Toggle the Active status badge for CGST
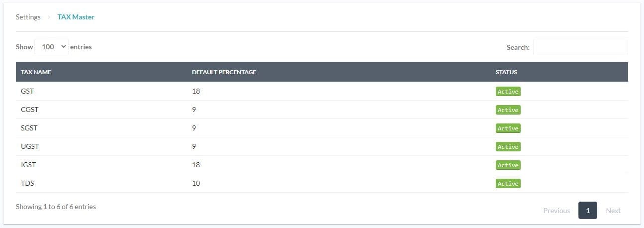Screen dimensions: 644x228 click(508, 110)
